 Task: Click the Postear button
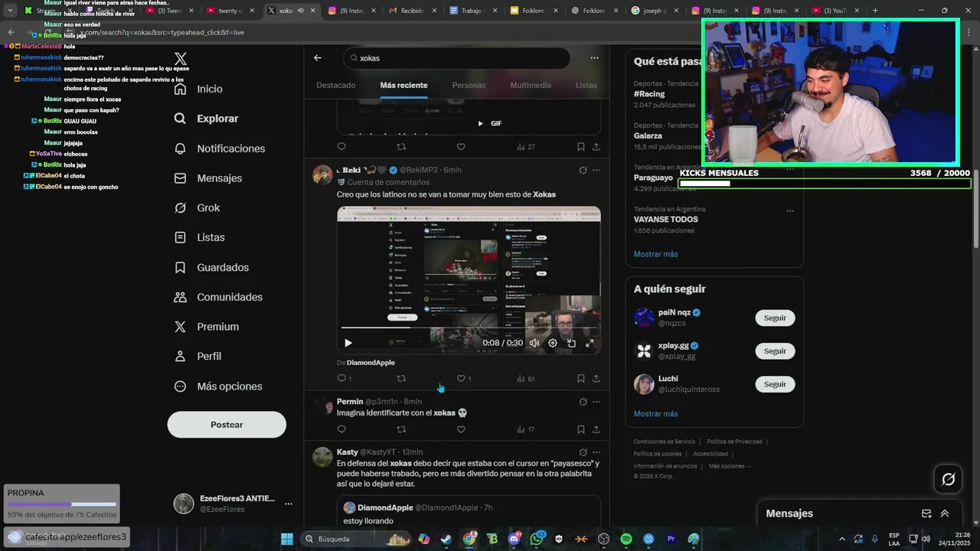(x=227, y=425)
